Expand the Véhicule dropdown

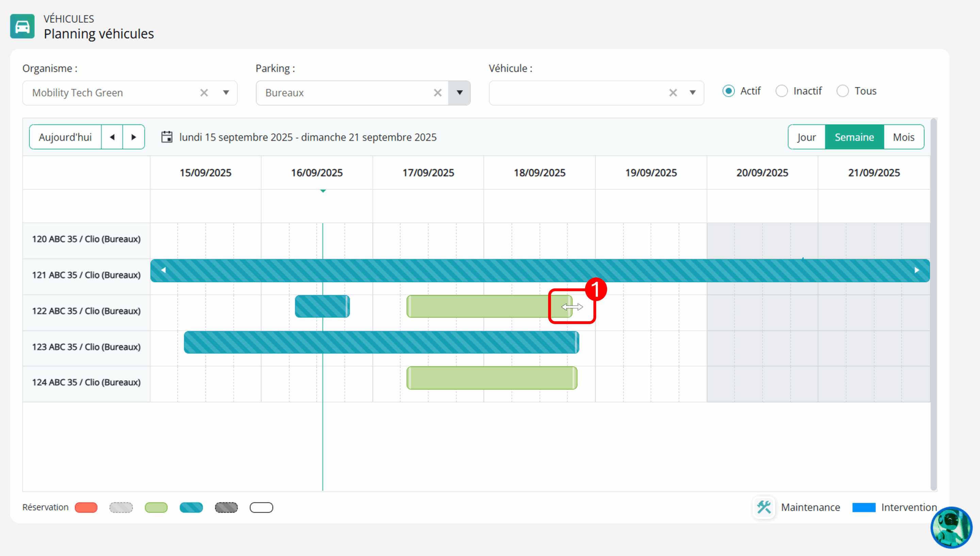point(692,93)
